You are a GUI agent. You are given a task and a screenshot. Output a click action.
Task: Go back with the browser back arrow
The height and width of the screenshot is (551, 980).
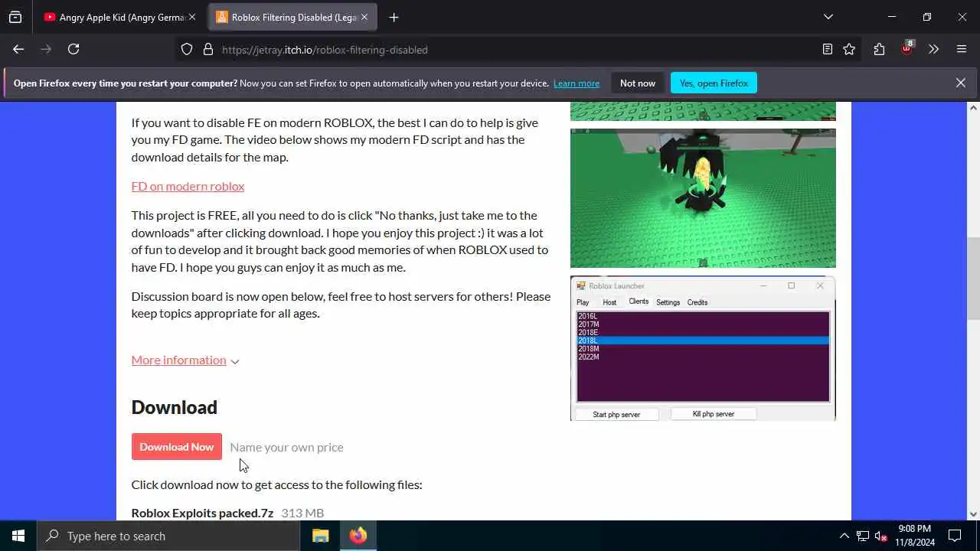[x=18, y=49]
